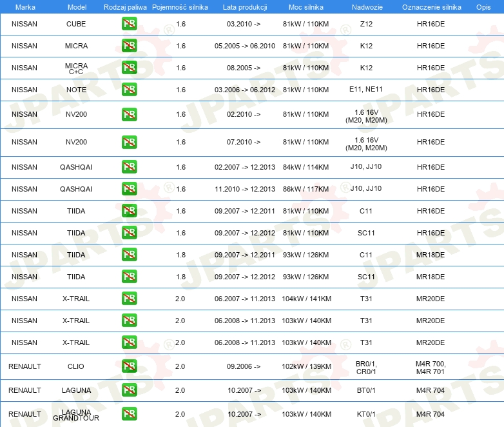Click the Lata produkcji column header
Screen dimensions: 504x427
coord(245,7)
